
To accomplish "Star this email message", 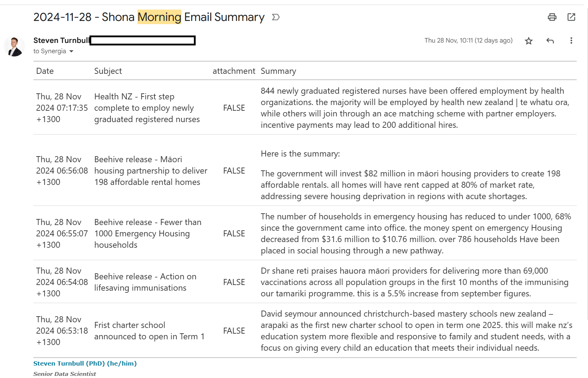I will [x=528, y=41].
